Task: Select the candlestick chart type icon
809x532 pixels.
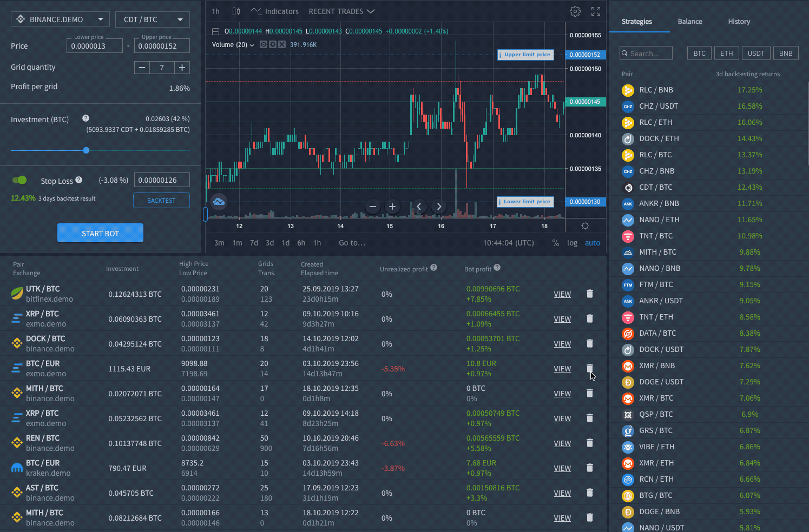Action: (x=236, y=11)
